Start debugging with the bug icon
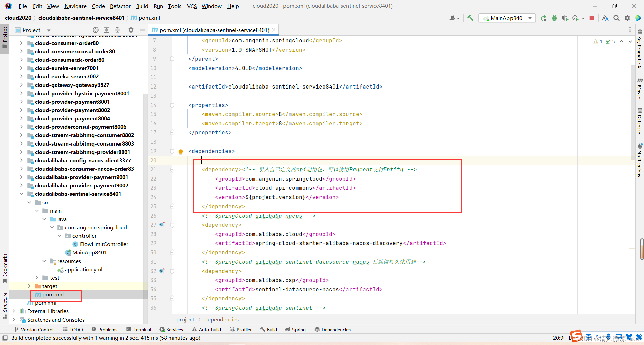The width and height of the screenshot is (644, 345). point(554,18)
